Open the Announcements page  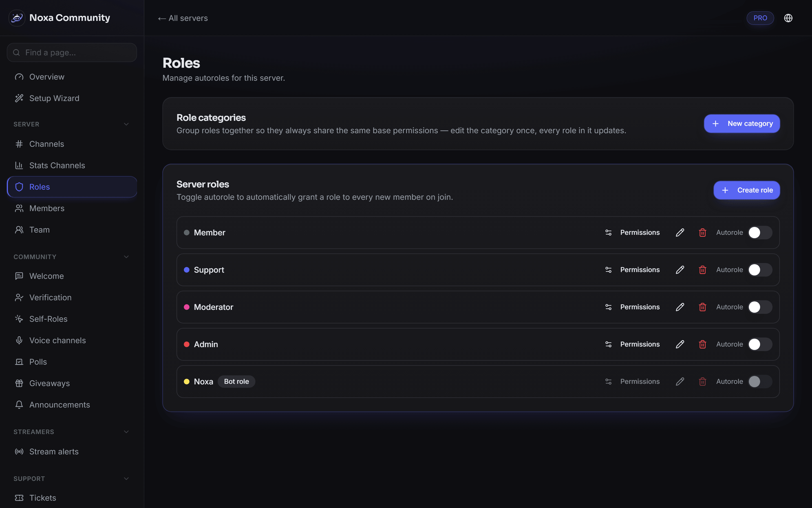coord(72,405)
